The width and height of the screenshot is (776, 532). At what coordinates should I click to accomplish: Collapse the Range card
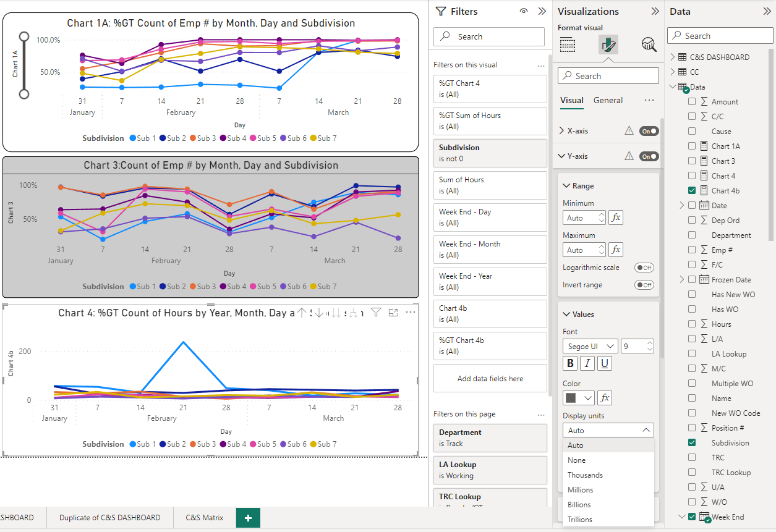567,185
